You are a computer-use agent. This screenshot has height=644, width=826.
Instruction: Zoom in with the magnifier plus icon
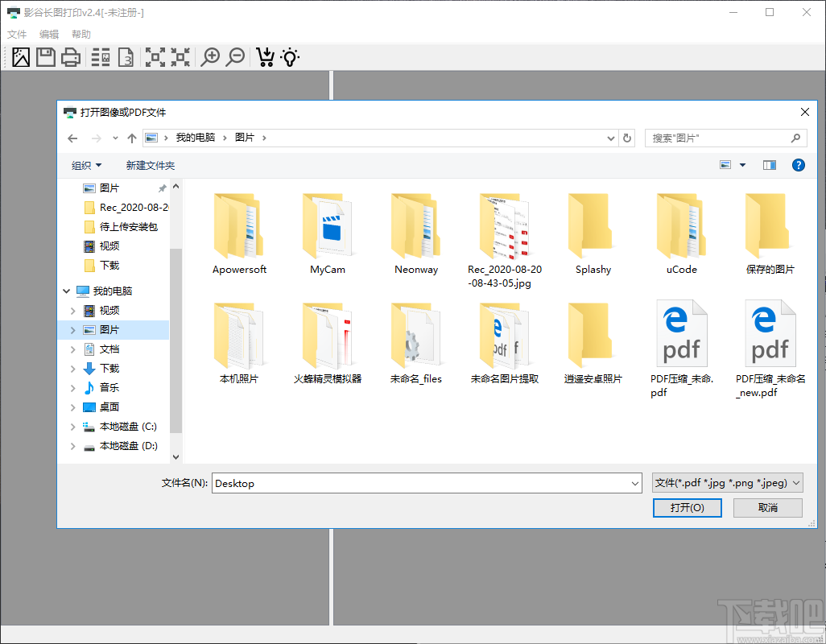click(x=210, y=56)
